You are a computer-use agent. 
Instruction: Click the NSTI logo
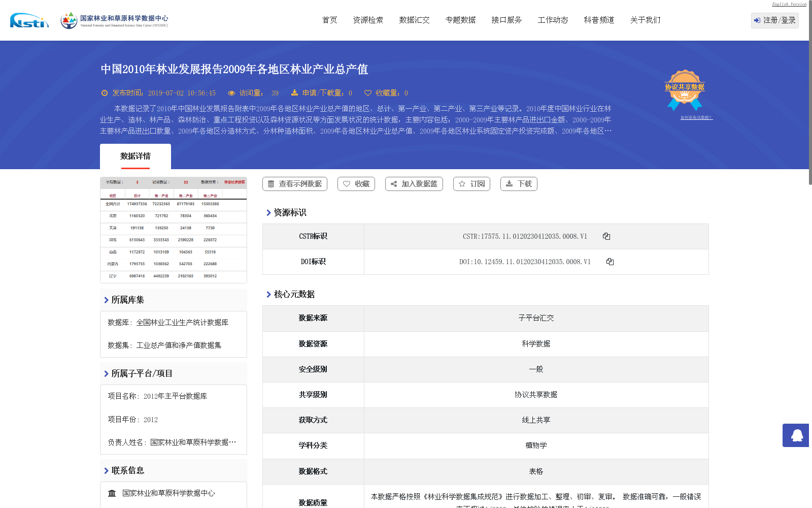pos(29,20)
